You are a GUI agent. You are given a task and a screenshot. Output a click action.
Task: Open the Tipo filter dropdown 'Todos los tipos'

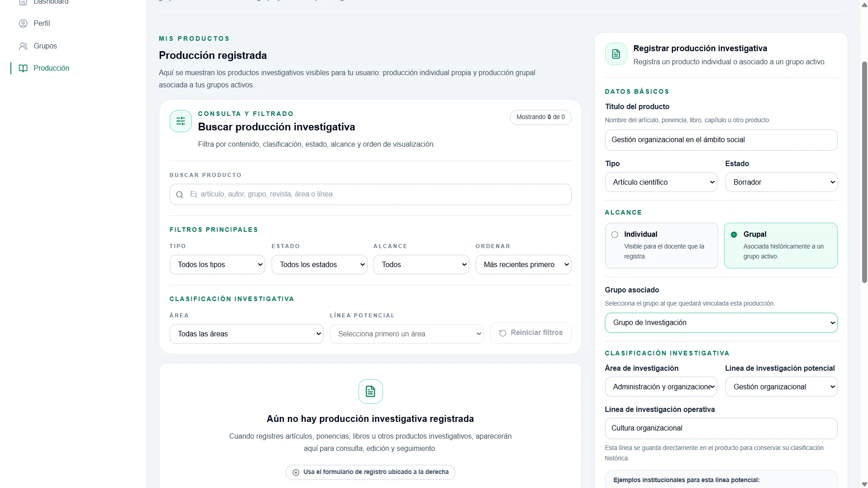point(217,265)
